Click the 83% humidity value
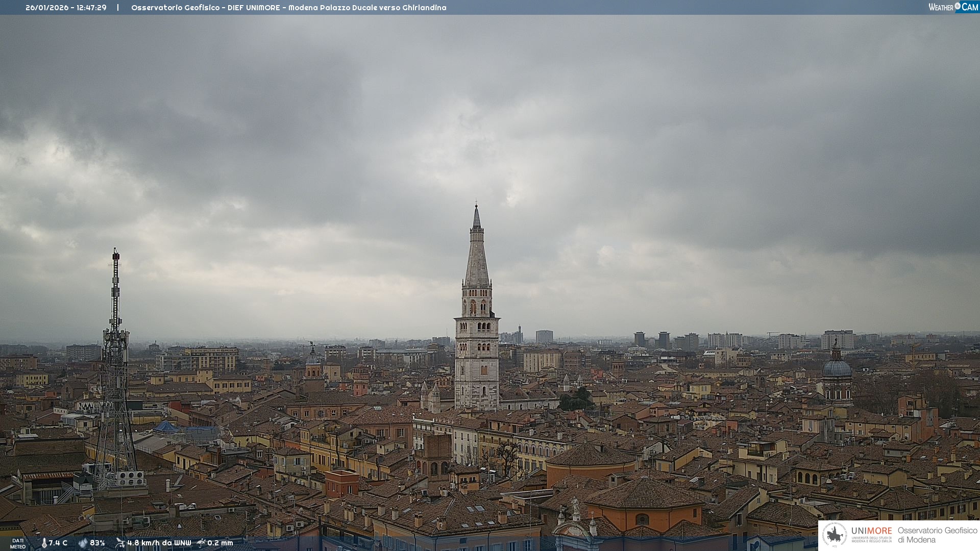 click(x=97, y=543)
